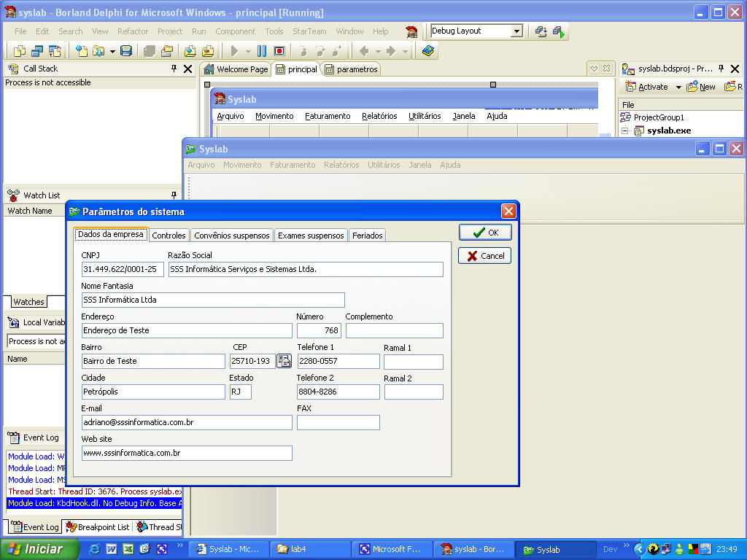
Task: Click the Estado input field
Action: (241, 392)
